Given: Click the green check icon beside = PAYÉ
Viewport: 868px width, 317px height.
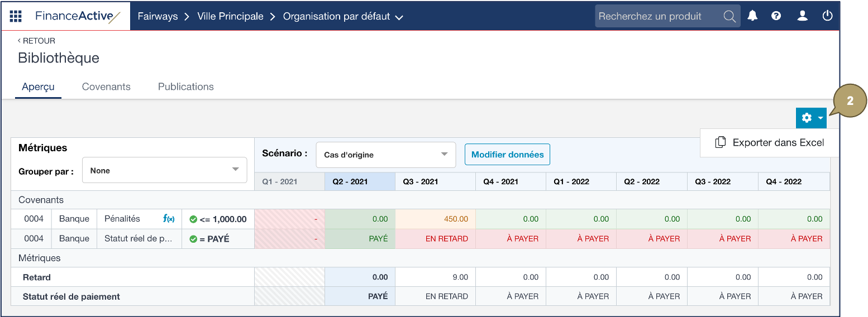Looking at the screenshot, I should pyautogui.click(x=193, y=239).
